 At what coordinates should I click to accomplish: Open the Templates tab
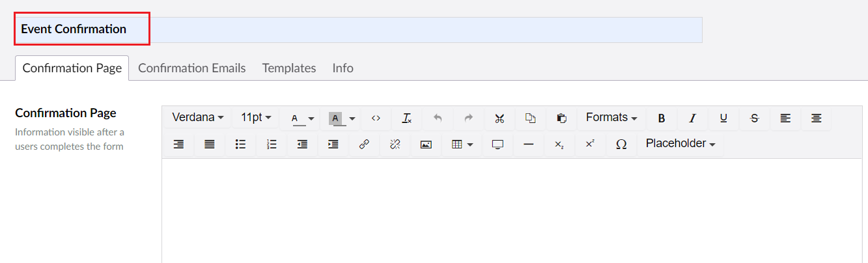[x=289, y=68]
